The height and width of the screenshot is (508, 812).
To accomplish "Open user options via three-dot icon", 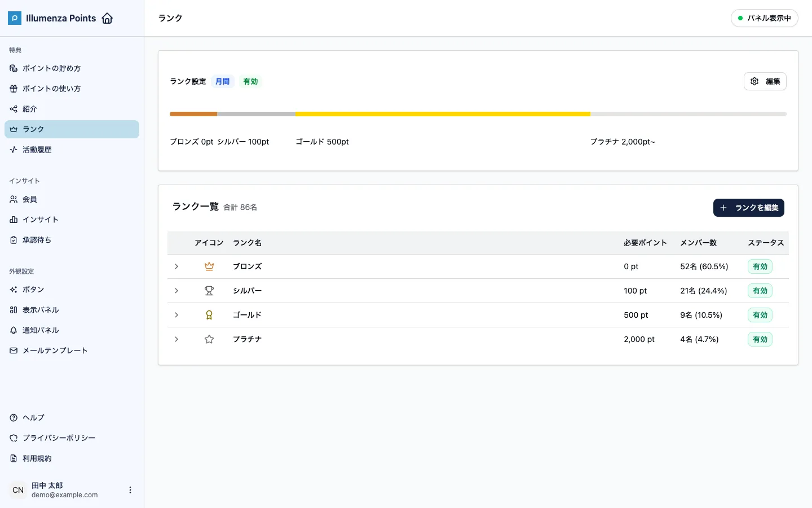I will (130, 490).
